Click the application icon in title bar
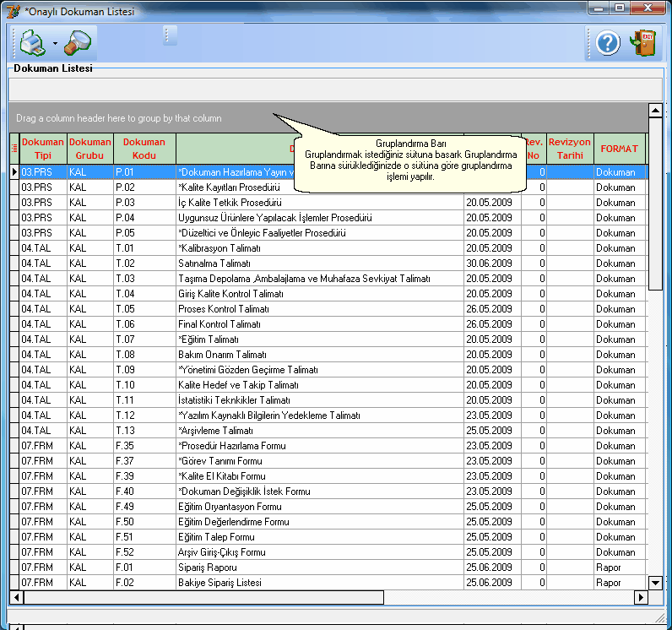The width and height of the screenshot is (672, 630). (14, 11)
